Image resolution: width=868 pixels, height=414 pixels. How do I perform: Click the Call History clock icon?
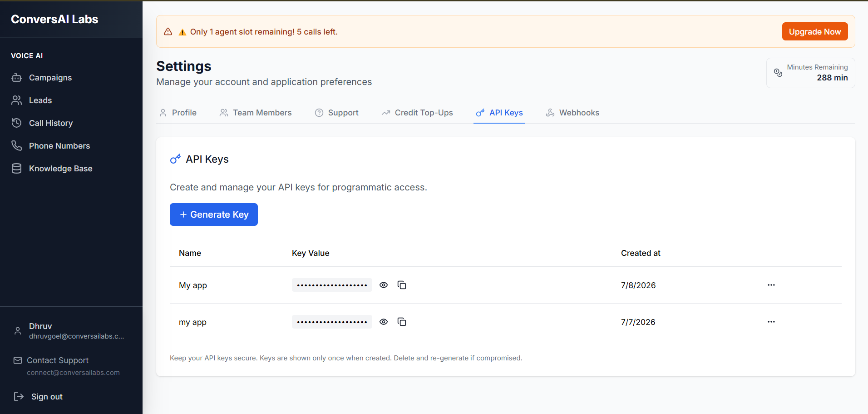point(17,123)
